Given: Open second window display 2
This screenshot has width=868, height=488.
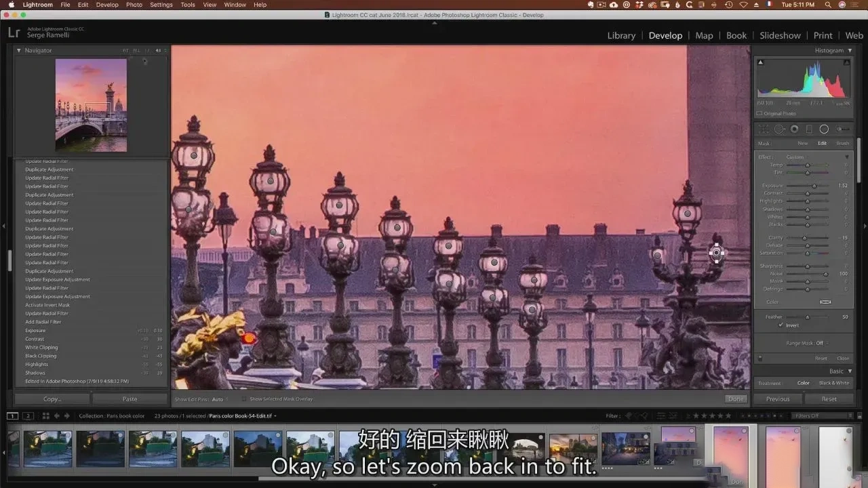Looking at the screenshot, I should (x=28, y=415).
